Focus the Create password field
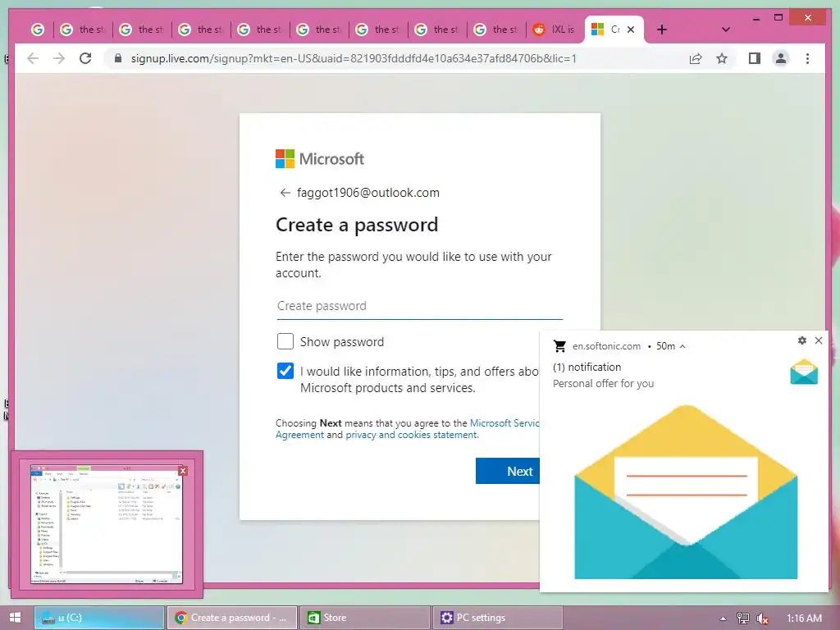Screen dimensions: 840x630 click(x=419, y=306)
